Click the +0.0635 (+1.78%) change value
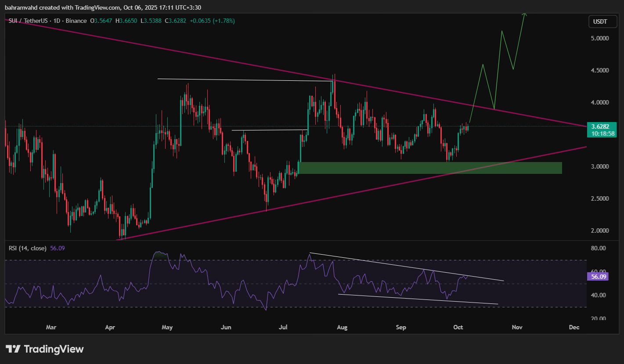Screen dimensions: 624x364 pyautogui.click(x=213, y=21)
